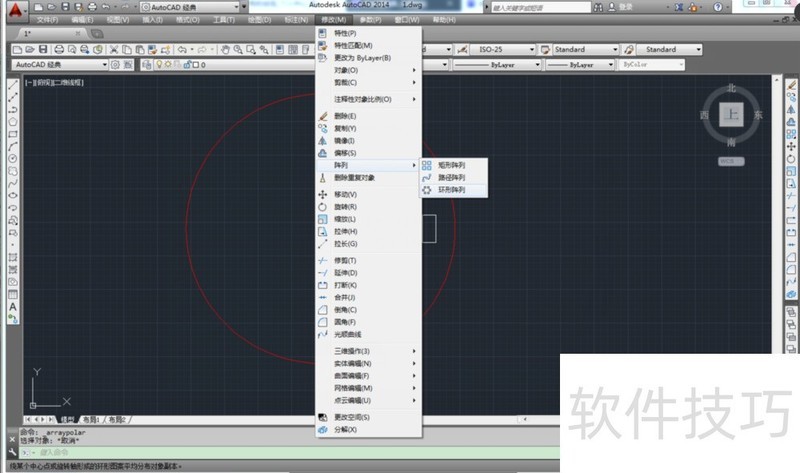Click the WCS button below the ViewCube

[x=731, y=161]
